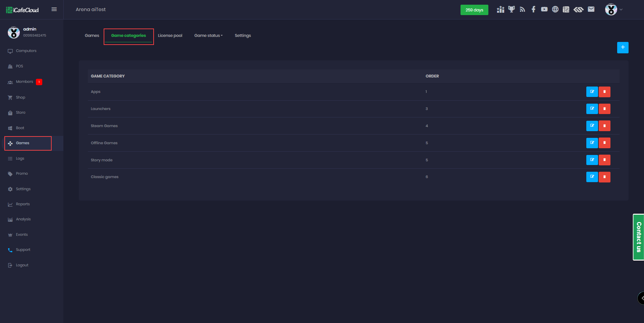This screenshot has height=323, width=644.
Task: Click the iCafe logo icon in header toolbar
Action: pos(566,9)
